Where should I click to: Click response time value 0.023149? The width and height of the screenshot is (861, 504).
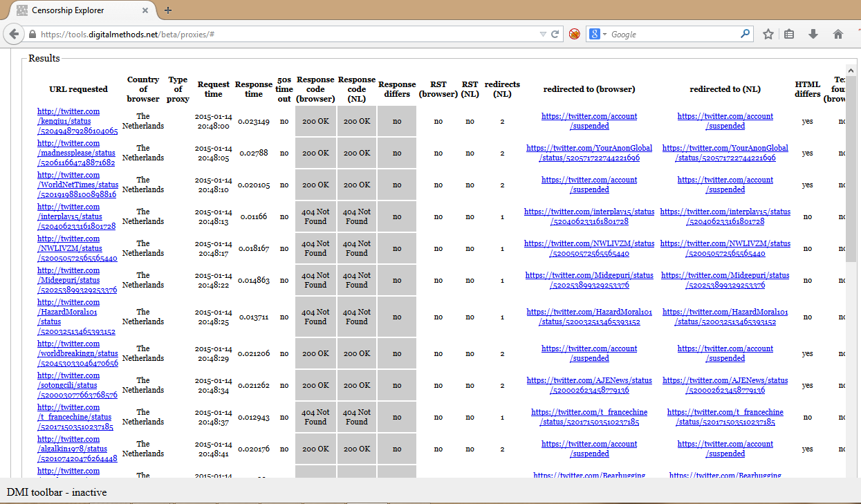(254, 121)
